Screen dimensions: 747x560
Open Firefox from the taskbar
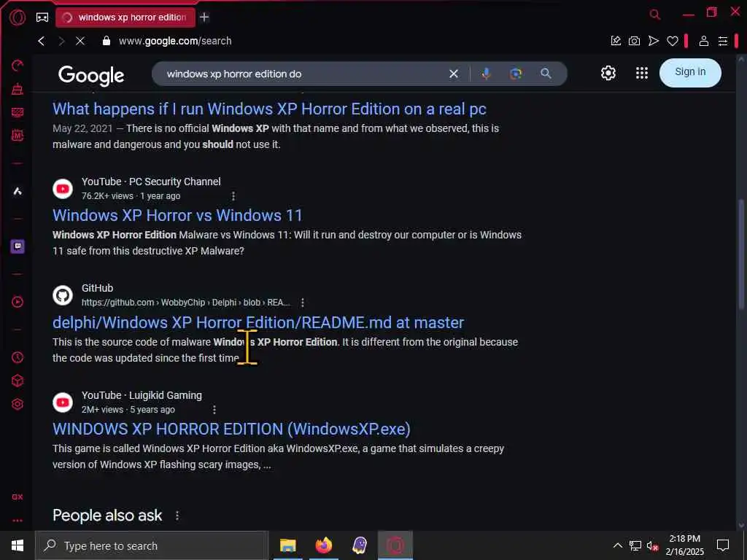click(323, 545)
